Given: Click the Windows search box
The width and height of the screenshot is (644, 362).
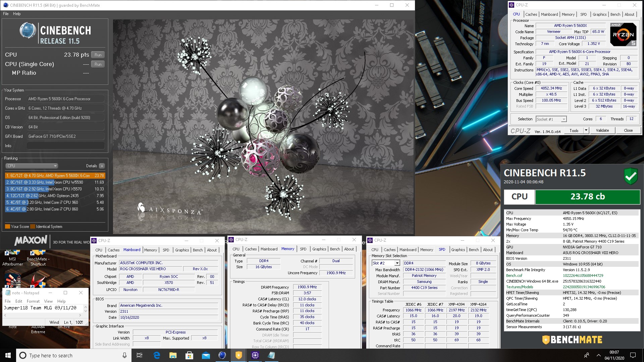Looking at the screenshot, I should pyautogui.click(x=74, y=355).
